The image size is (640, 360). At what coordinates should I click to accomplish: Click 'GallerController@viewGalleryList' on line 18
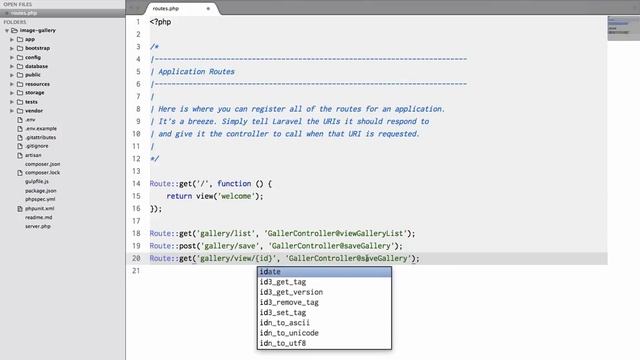pos(336,233)
